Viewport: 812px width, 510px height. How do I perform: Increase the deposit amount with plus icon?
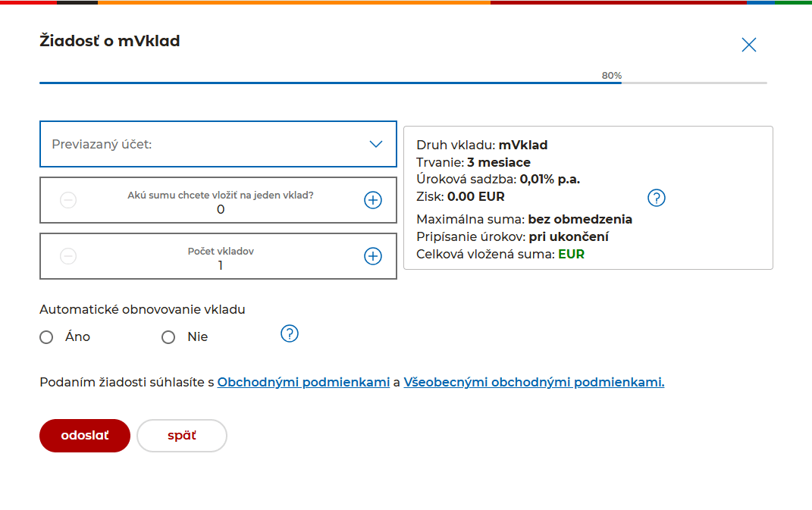372,200
